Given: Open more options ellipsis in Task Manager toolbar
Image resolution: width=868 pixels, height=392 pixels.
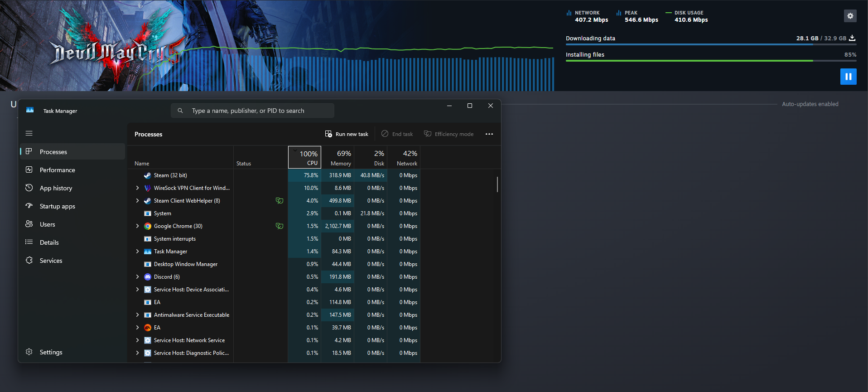Looking at the screenshot, I should tap(489, 134).
